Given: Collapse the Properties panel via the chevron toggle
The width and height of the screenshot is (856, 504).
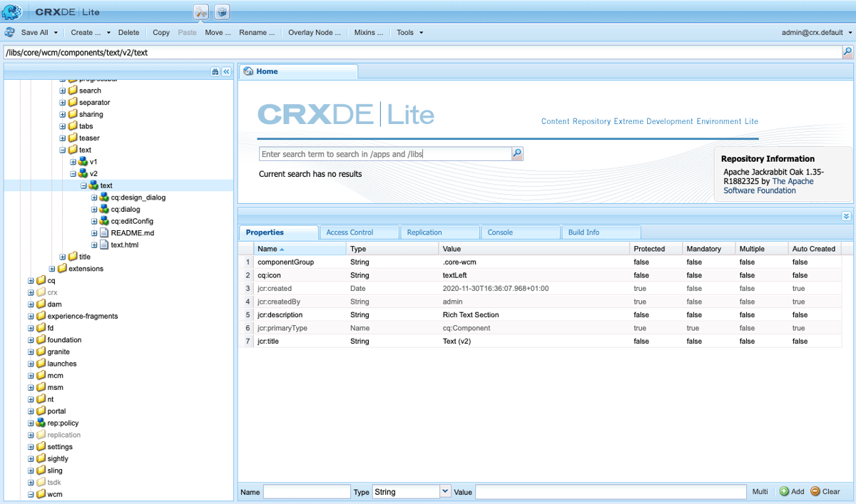Looking at the screenshot, I should (x=846, y=215).
